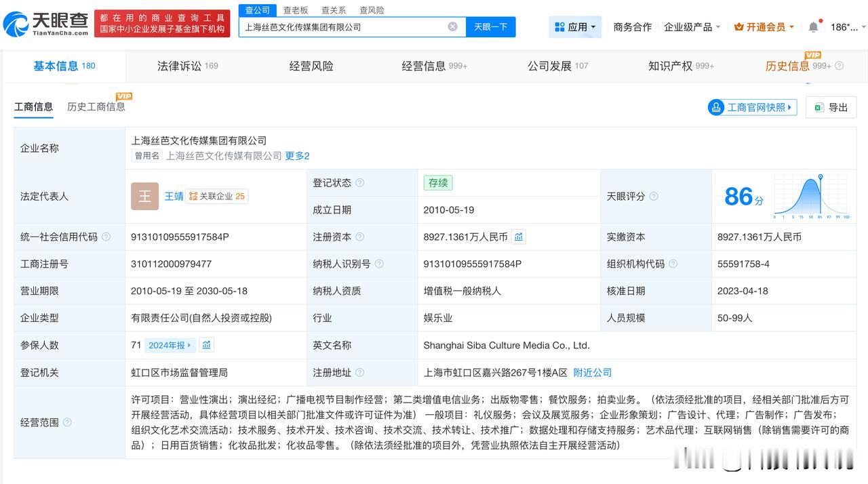Select the staff size value 50-99人
This screenshot has width=868, height=484.
click(x=735, y=318)
